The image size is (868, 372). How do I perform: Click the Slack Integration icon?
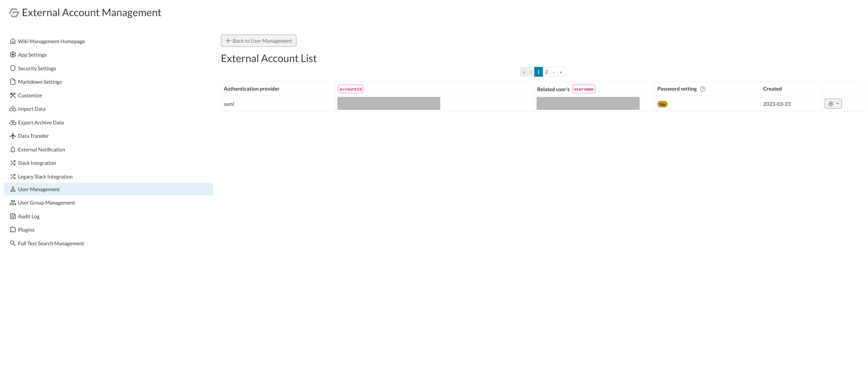(x=12, y=163)
